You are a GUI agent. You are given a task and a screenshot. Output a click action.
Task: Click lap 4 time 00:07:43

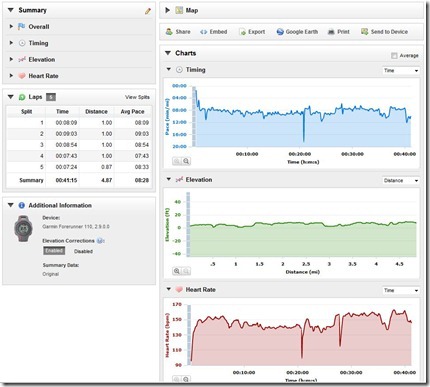point(66,156)
